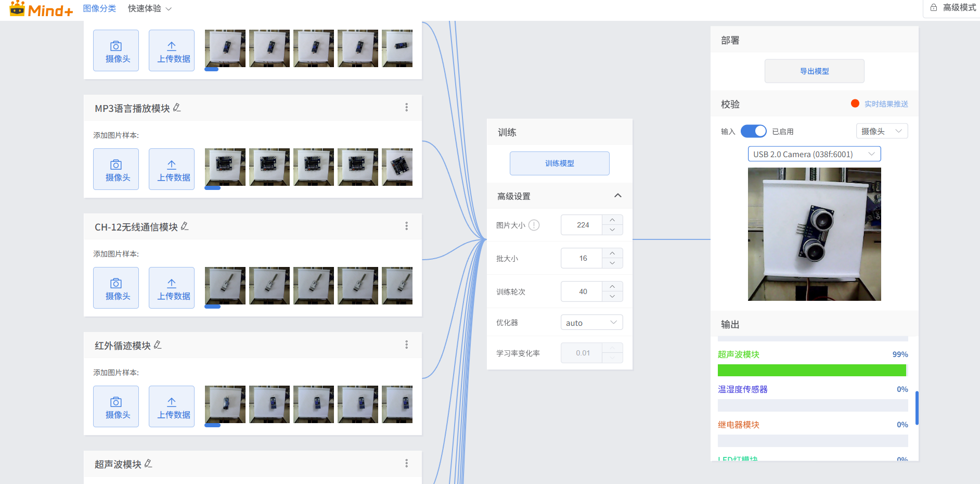
Task: Click the 超声波模块 green confidence bar
Action: [x=811, y=370]
